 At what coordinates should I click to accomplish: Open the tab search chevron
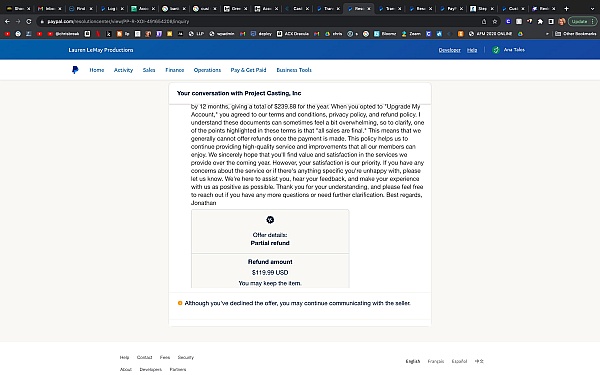(x=592, y=8)
